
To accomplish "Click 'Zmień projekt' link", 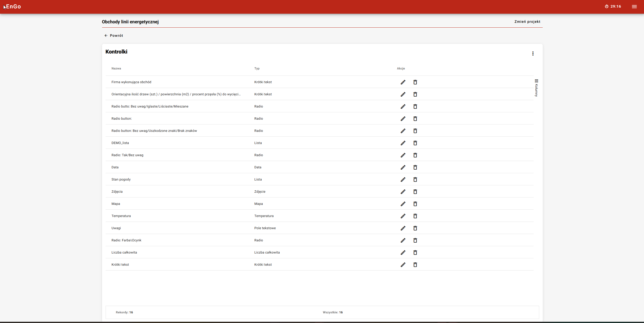I will pyautogui.click(x=527, y=22).
